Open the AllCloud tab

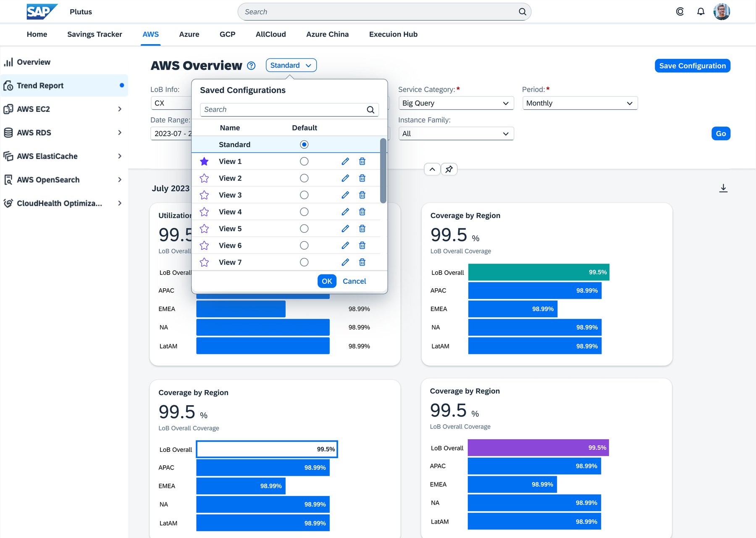click(270, 34)
